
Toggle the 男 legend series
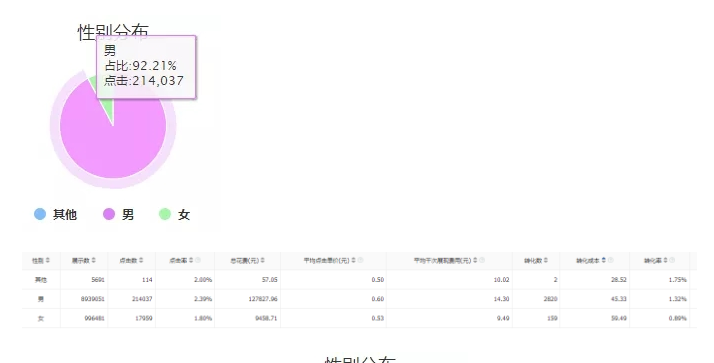pos(118,214)
